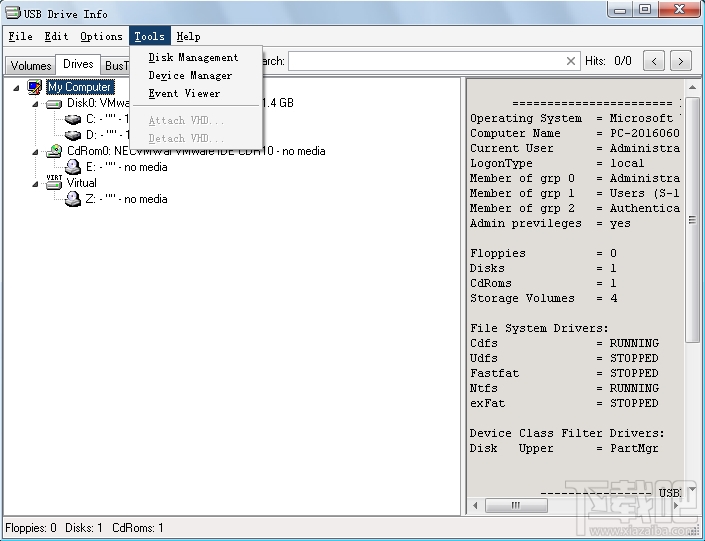Viewport: 705px width, 541px height.
Task: Click the My Computer icon in tree
Action: tap(35, 87)
